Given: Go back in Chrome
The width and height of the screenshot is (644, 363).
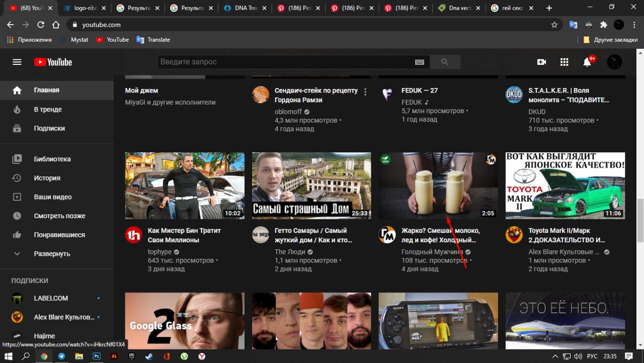Looking at the screenshot, I should pos(10,25).
